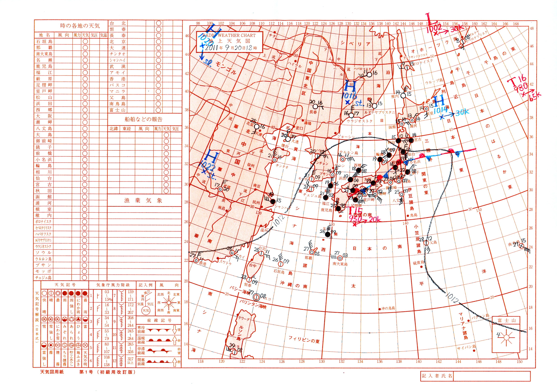Click the wind force 12 barb symbol
This screenshot has height=392, width=557.
121,361
